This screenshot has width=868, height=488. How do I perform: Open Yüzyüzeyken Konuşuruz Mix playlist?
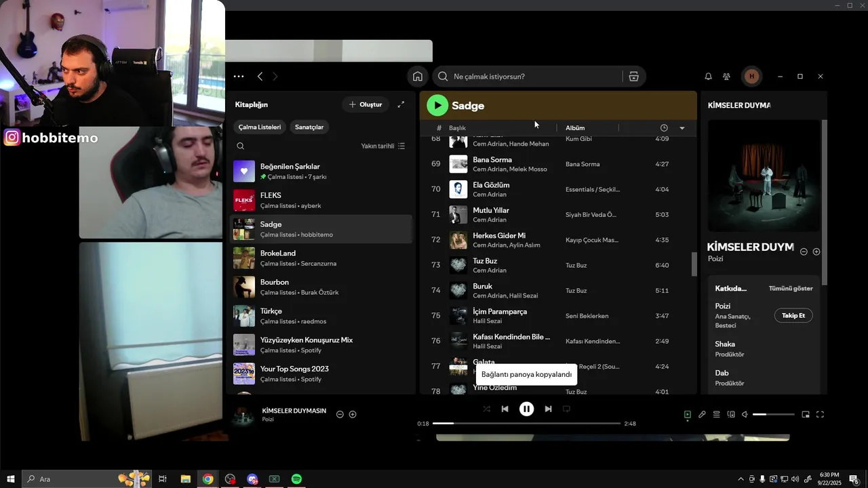pyautogui.click(x=321, y=345)
